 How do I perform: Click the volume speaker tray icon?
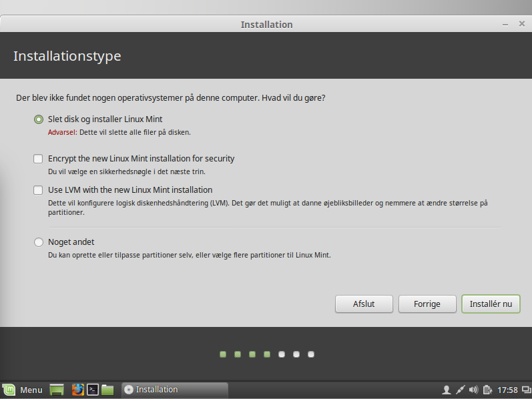point(474,390)
